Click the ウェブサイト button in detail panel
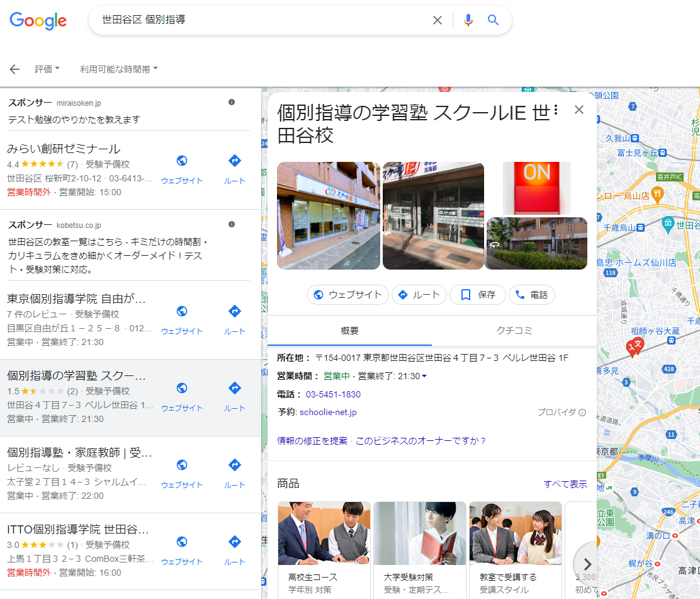This screenshot has height=599, width=700. click(x=347, y=295)
